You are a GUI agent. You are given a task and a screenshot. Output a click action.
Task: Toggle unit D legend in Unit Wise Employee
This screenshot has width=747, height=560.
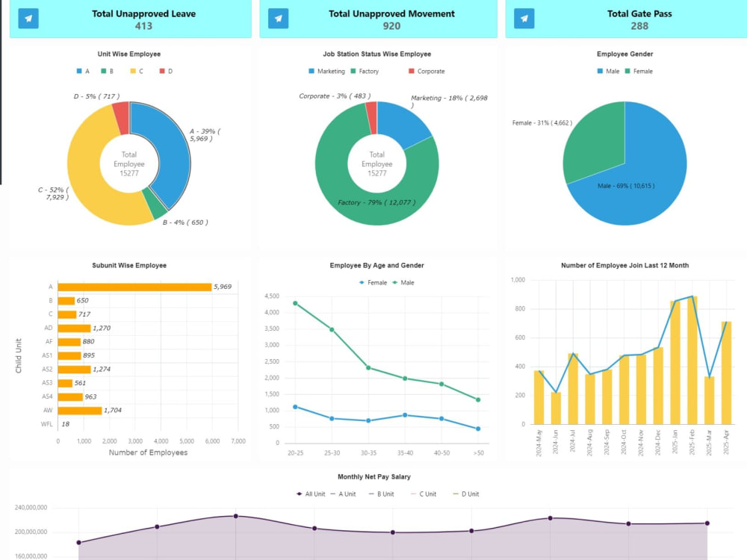166,71
